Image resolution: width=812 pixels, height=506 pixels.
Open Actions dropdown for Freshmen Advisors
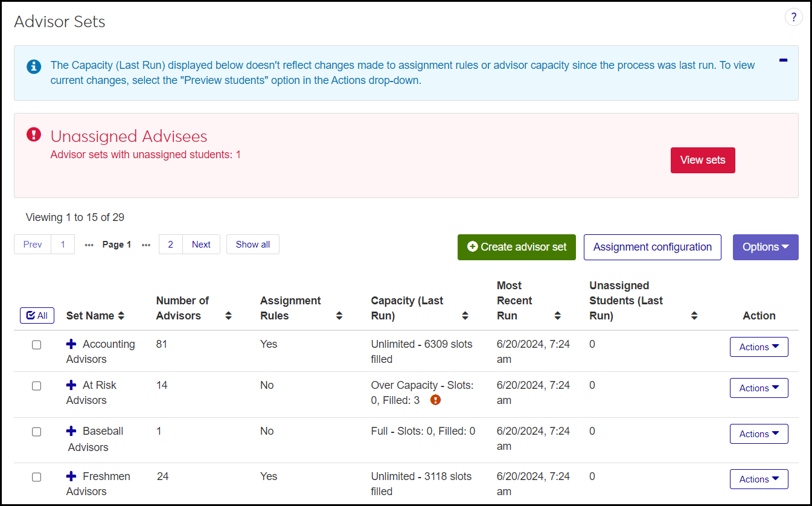coord(758,479)
